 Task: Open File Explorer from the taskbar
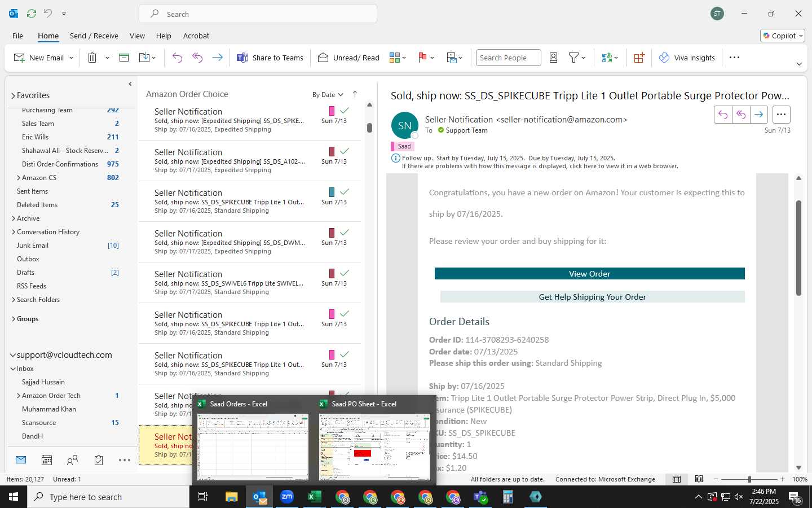pos(232,497)
